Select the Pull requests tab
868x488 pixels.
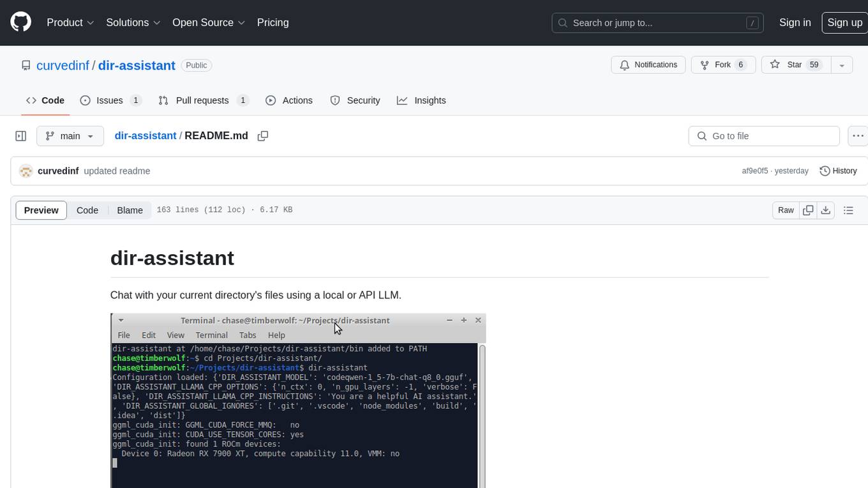pyautogui.click(x=203, y=100)
